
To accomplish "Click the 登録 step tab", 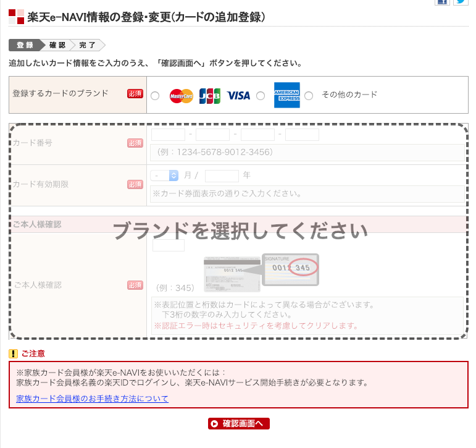I will click(x=25, y=45).
